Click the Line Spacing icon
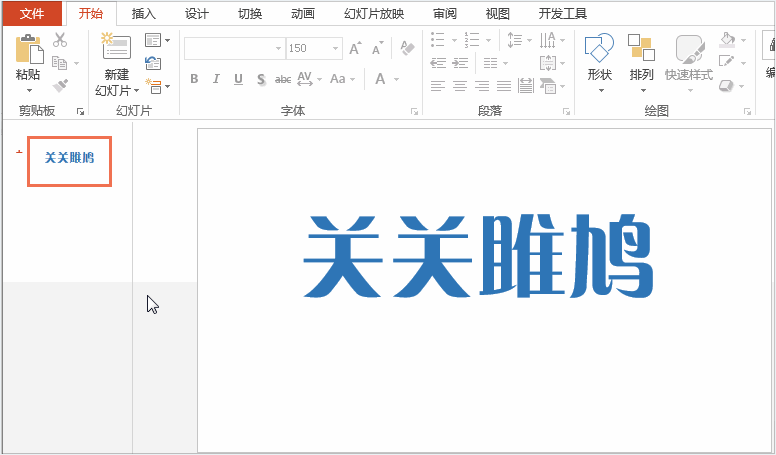 515,40
